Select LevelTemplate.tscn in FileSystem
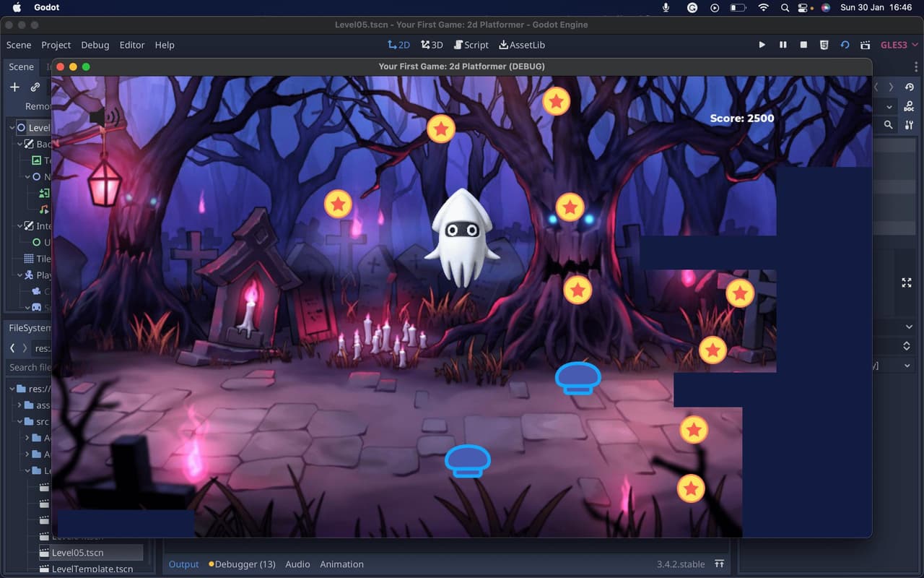This screenshot has width=924, height=578. [x=87, y=569]
